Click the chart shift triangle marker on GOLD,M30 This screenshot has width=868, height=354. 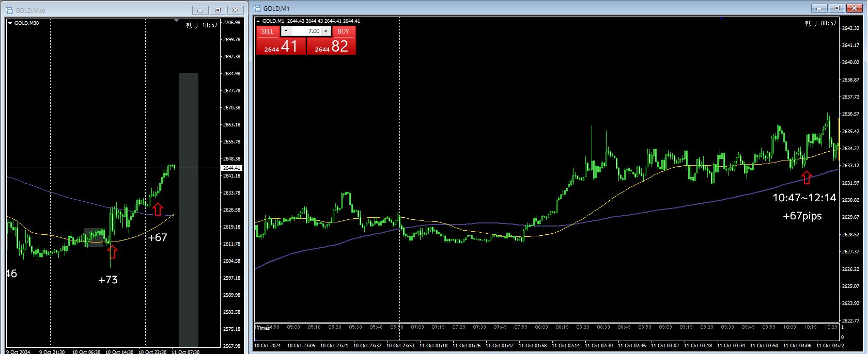pyautogui.click(x=176, y=21)
